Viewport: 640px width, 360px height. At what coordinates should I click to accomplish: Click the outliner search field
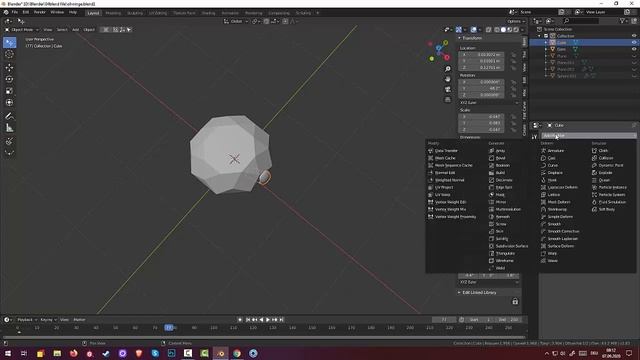pos(581,21)
